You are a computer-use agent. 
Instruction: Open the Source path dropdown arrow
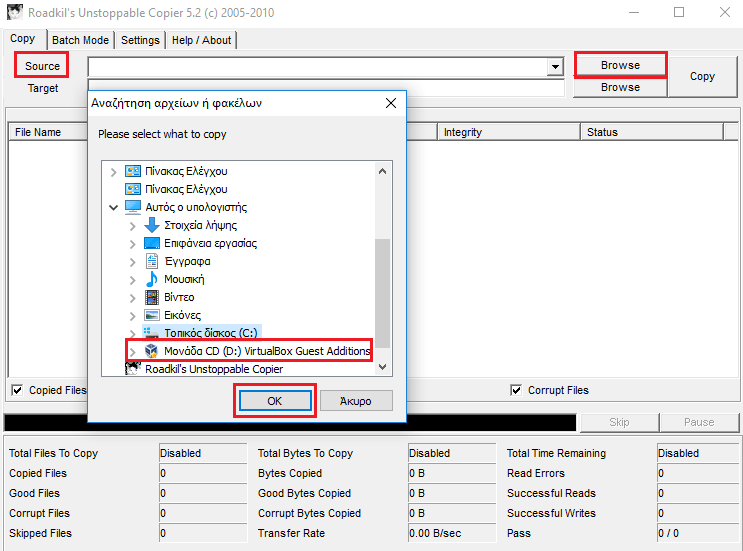click(x=554, y=67)
